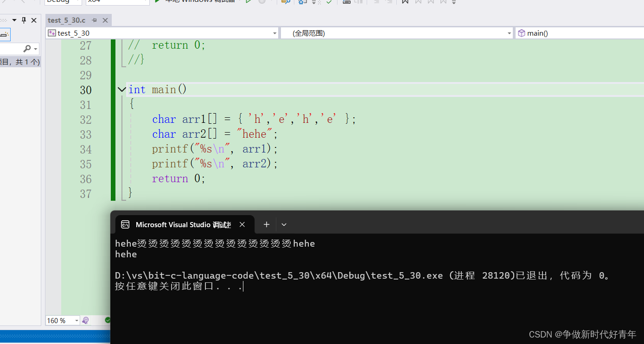
Task: Open search options arrow beside the magnifier
Action: pos(36,49)
